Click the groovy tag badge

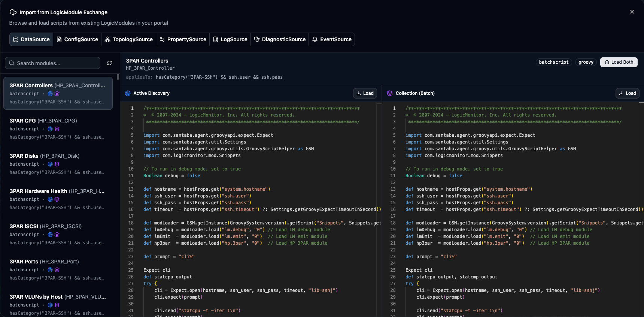pyautogui.click(x=586, y=62)
